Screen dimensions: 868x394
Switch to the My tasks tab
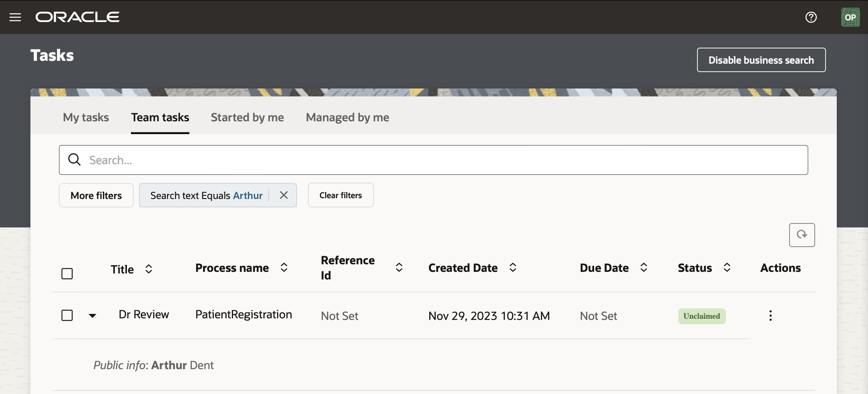86,117
